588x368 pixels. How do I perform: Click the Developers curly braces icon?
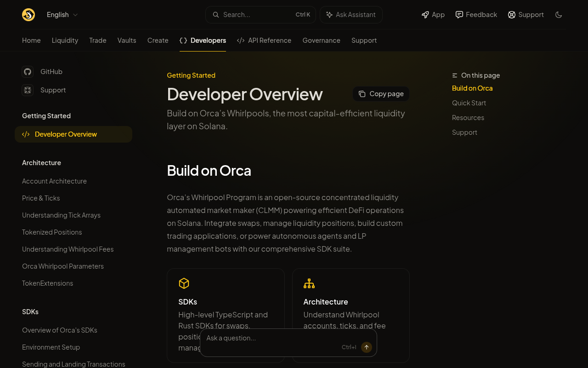(183, 40)
